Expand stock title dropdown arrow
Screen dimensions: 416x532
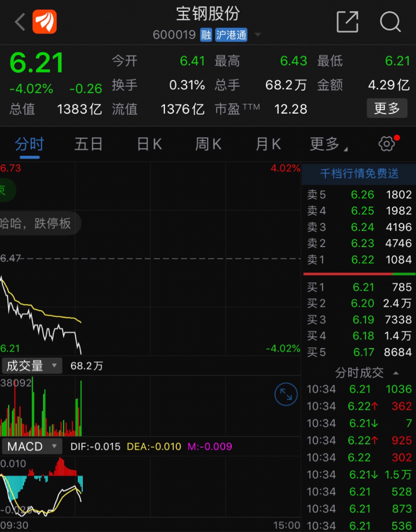(258, 34)
